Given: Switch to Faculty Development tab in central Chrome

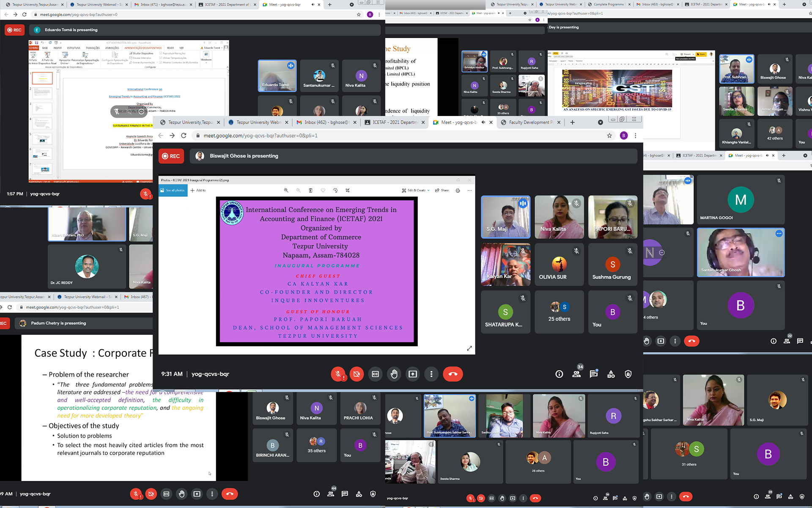Looking at the screenshot, I should click(x=531, y=122).
